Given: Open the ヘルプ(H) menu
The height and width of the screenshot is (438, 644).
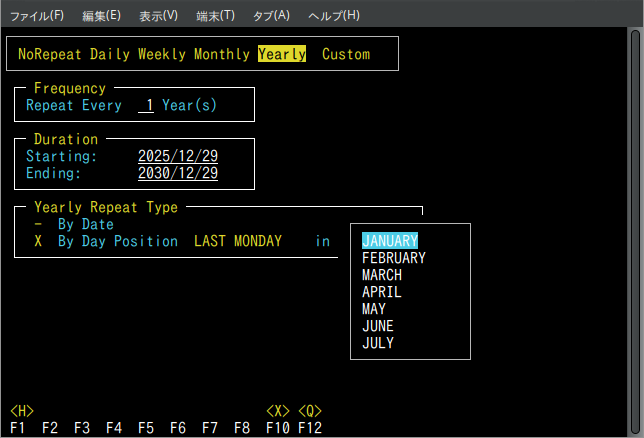Looking at the screenshot, I should [x=333, y=16].
